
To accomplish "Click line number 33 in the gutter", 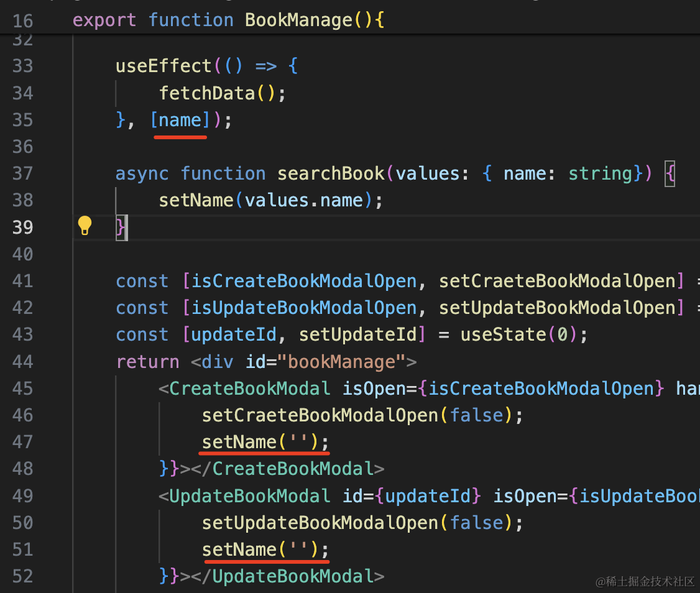I will pyautogui.click(x=23, y=66).
